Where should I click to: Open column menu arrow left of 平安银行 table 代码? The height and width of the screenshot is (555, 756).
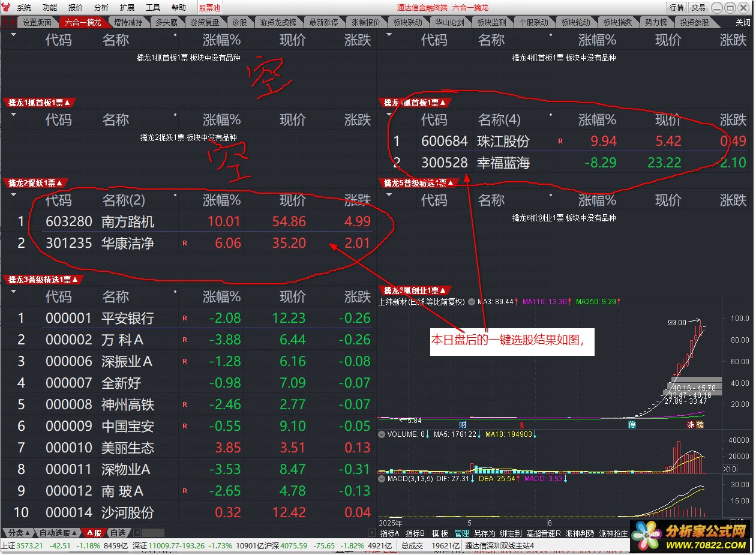tap(13, 292)
